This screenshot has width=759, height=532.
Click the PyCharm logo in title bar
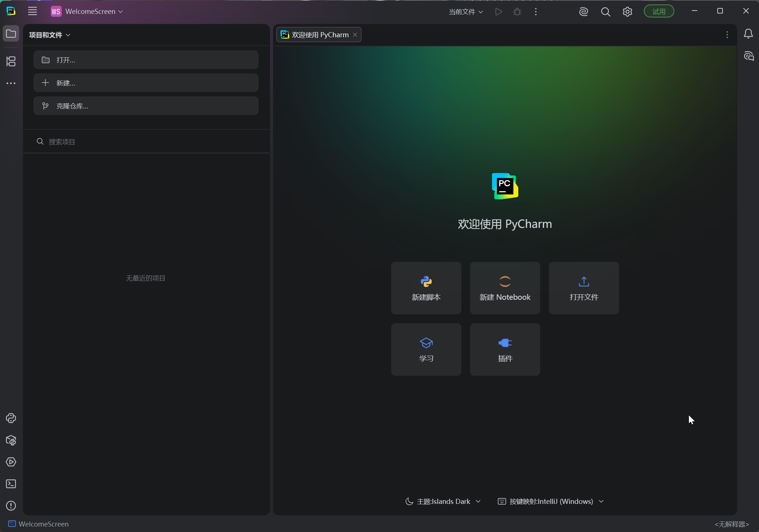(x=11, y=11)
